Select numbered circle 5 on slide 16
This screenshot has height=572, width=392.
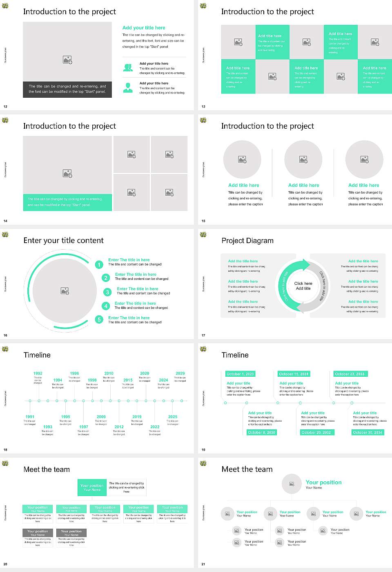[99, 320]
